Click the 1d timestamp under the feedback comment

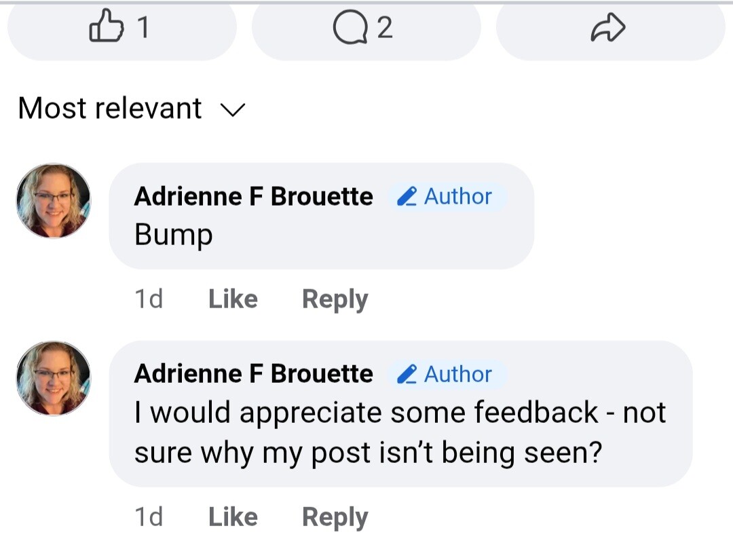pos(149,517)
